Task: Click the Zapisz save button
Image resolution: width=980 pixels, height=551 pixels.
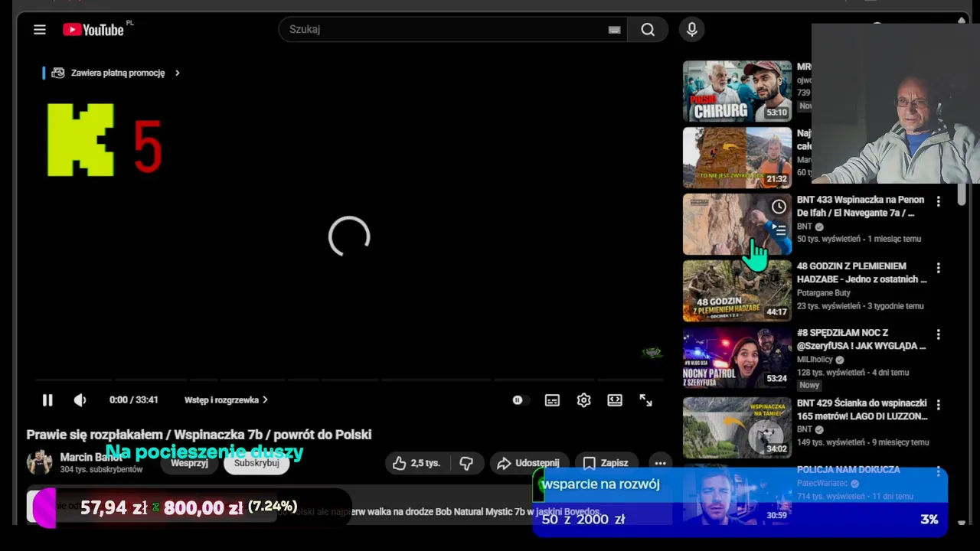Action: (x=606, y=463)
